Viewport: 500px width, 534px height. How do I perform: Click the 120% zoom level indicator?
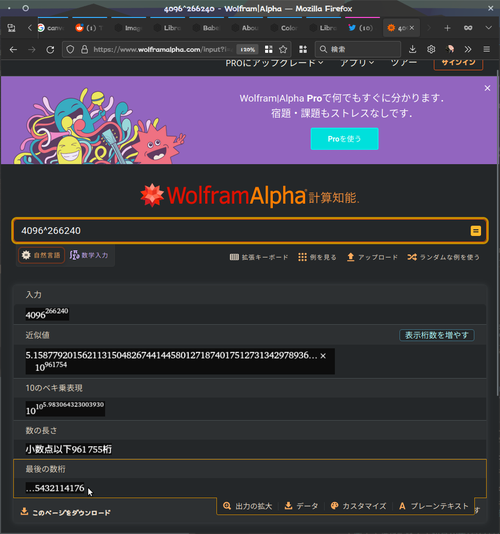coord(248,50)
